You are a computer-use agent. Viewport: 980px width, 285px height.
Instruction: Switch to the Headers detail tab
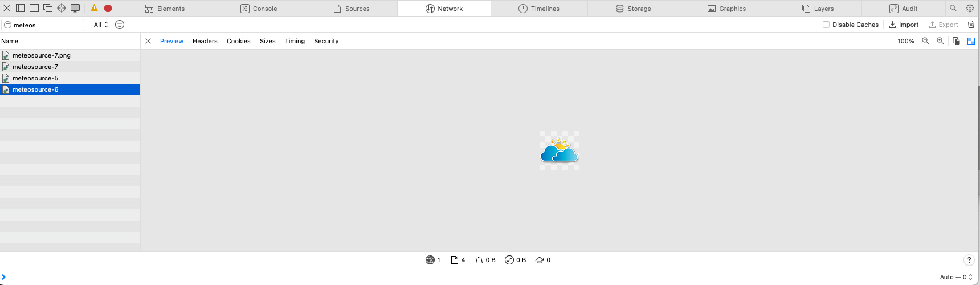point(205,41)
